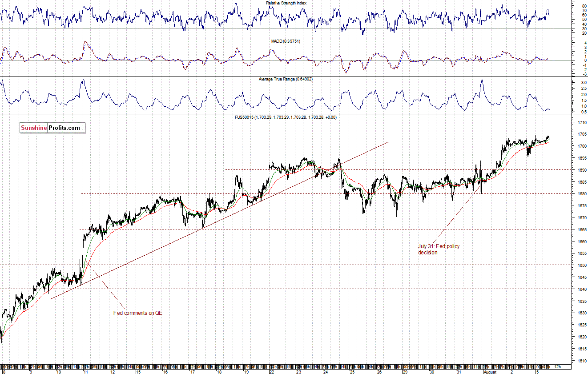The height and width of the screenshot is (374, 588).
Task: Click the 1650 price axis label
Action: coord(582,265)
